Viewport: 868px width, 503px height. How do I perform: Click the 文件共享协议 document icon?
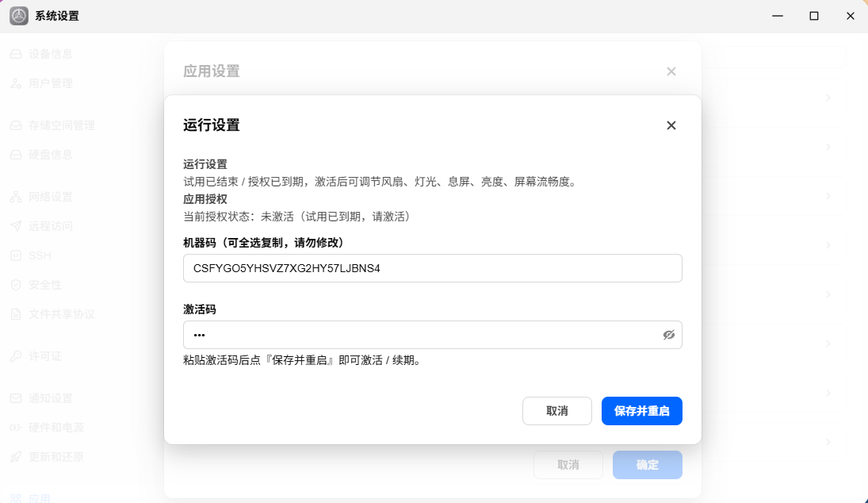tap(16, 314)
